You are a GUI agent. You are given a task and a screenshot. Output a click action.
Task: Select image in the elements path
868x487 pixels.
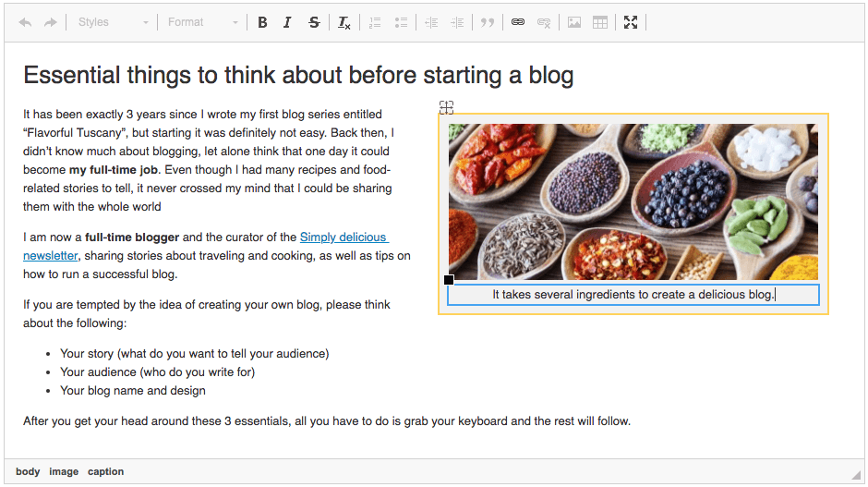pyautogui.click(x=64, y=471)
